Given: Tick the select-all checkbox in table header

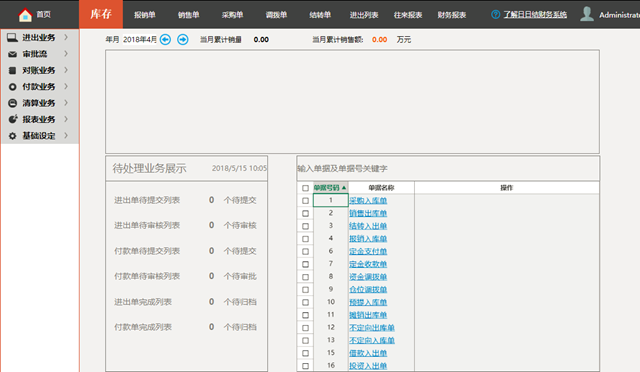Looking at the screenshot, I should coord(305,188).
